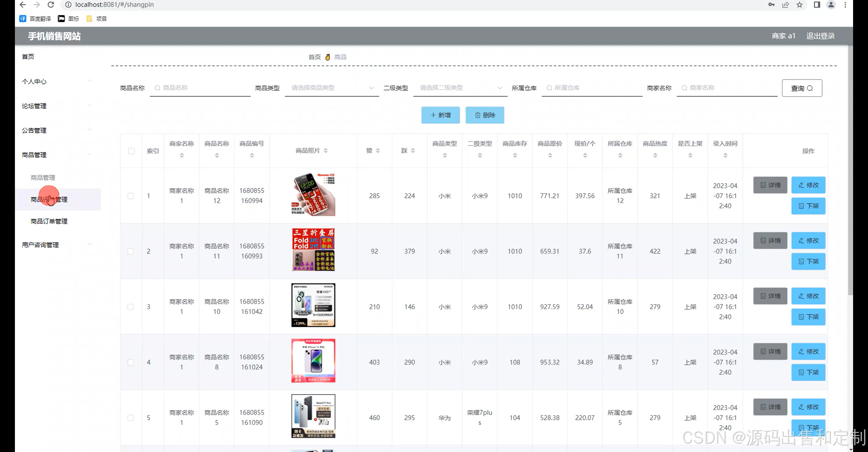Open the browser profile avatar icon
Image resolution: width=868 pixels, height=452 pixels.
click(x=831, y=5)
